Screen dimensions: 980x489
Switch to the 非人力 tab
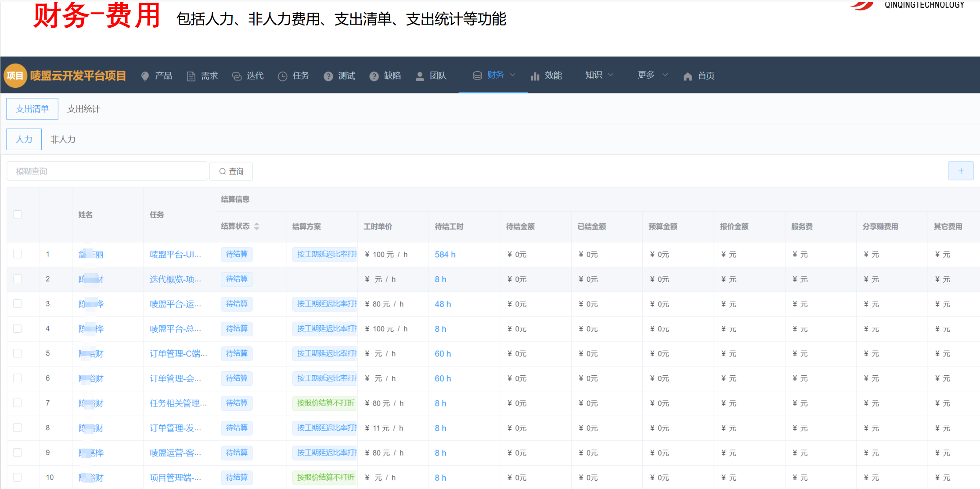tap(63, 140)
